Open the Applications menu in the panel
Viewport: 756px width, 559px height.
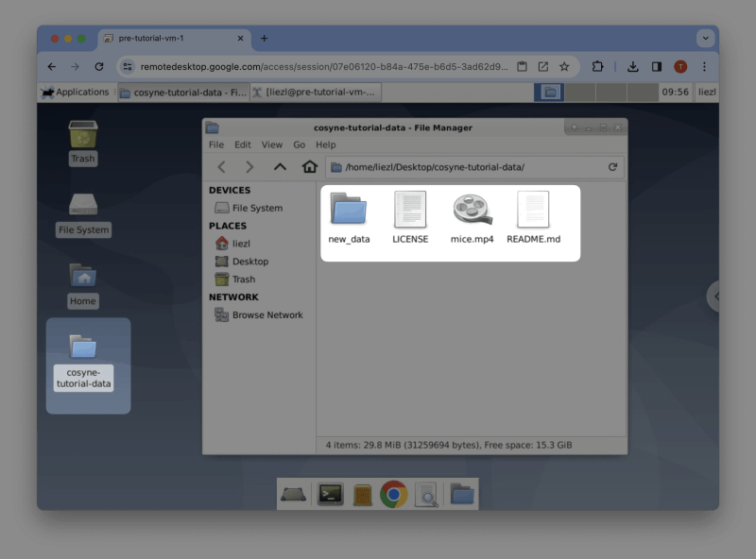[x=76, y=92]
